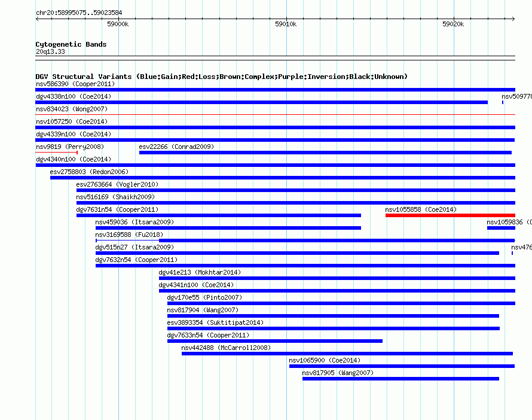Click nsv1065900 (Coe2014) label

(325, 360)
